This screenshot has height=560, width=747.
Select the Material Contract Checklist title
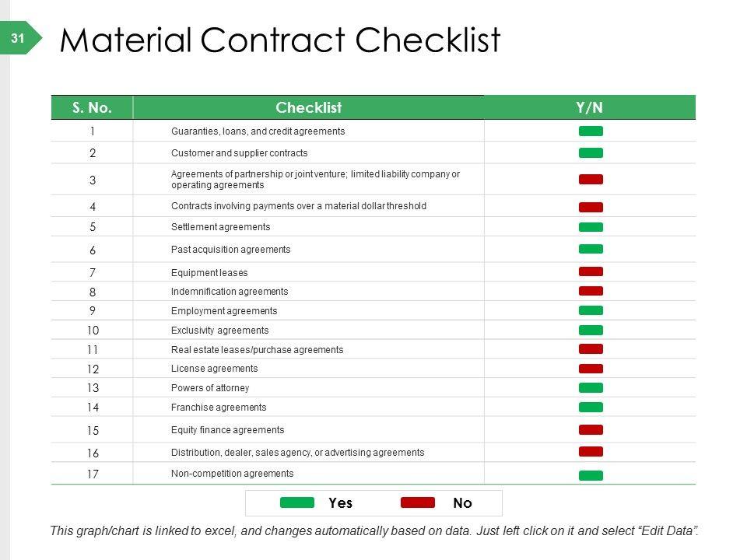[279, 40]
